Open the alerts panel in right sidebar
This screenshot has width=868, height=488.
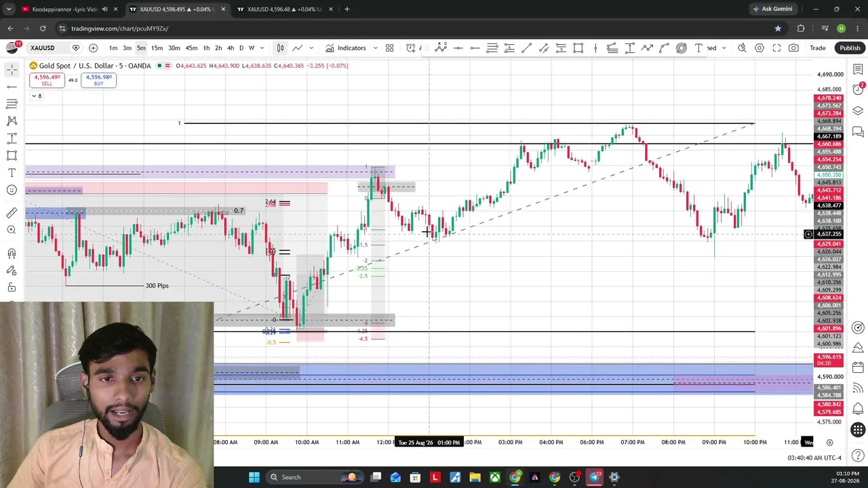pyautogui.click(x=858, y=89)
